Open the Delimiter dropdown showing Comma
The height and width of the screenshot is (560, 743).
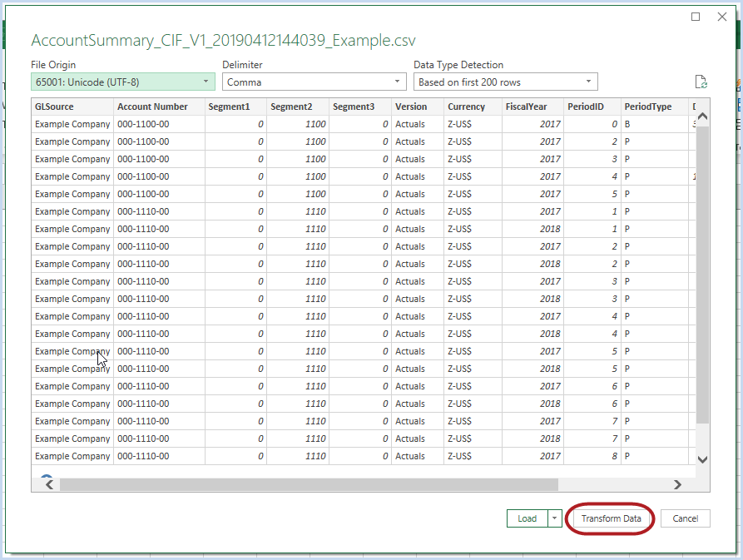315,82
